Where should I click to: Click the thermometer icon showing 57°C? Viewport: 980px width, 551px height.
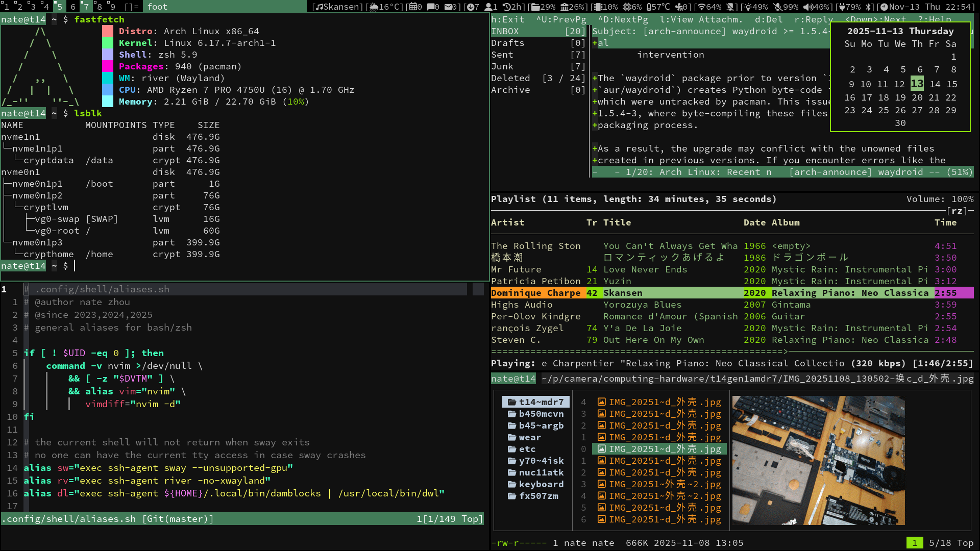coord(649,7)
